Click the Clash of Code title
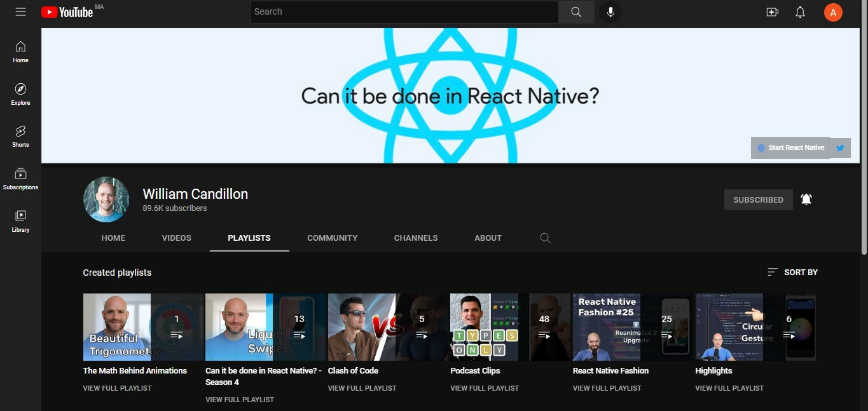The height and width of the screenshot is (411, 868). [353, 371]
